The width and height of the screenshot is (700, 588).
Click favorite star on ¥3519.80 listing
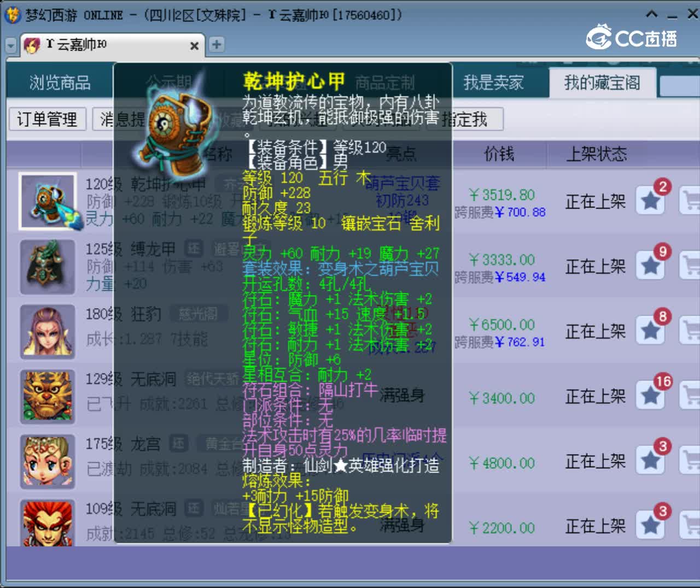tap(651, 201)
